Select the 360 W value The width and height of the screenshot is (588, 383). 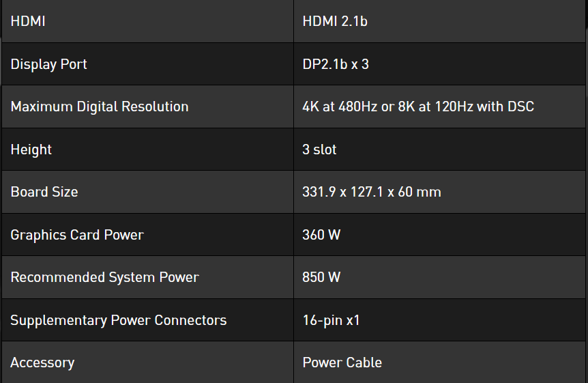[321, 235]
